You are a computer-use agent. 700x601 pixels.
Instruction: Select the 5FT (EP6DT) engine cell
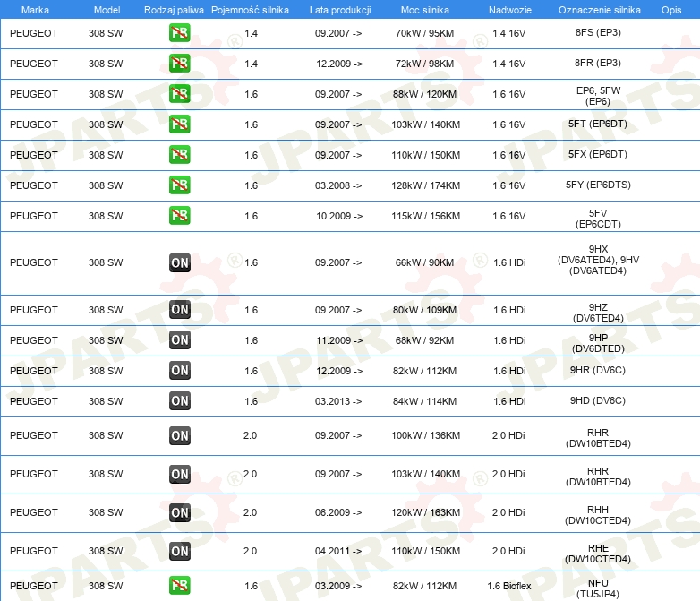(598, 124)
